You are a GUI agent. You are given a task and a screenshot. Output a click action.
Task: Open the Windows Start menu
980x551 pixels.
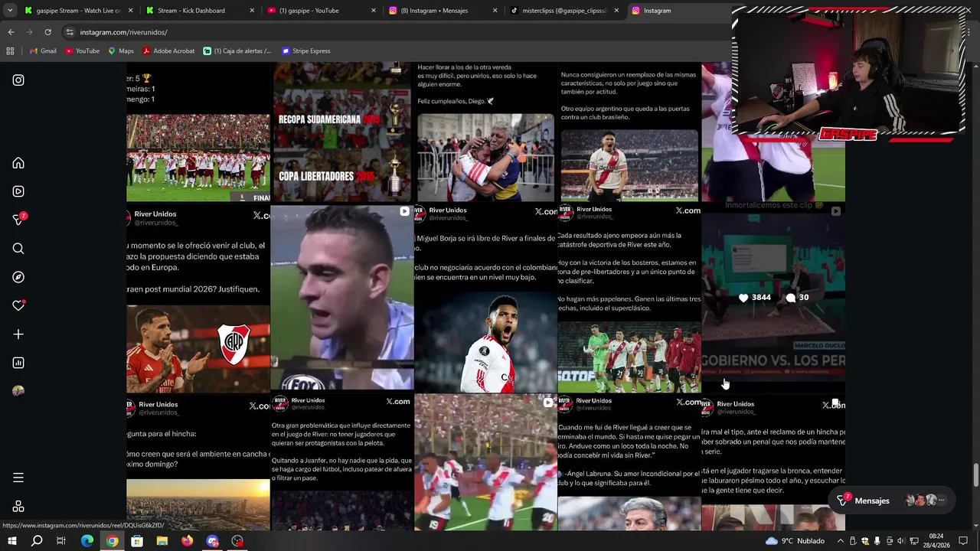tap(11, 541)
